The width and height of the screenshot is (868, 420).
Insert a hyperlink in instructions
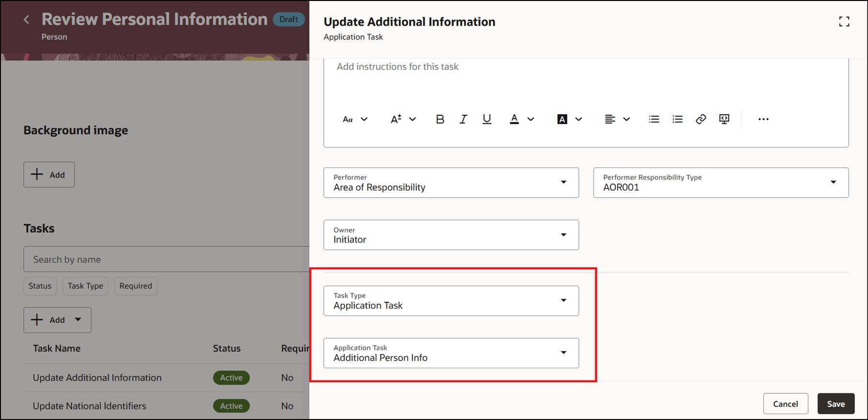point(700,119)
